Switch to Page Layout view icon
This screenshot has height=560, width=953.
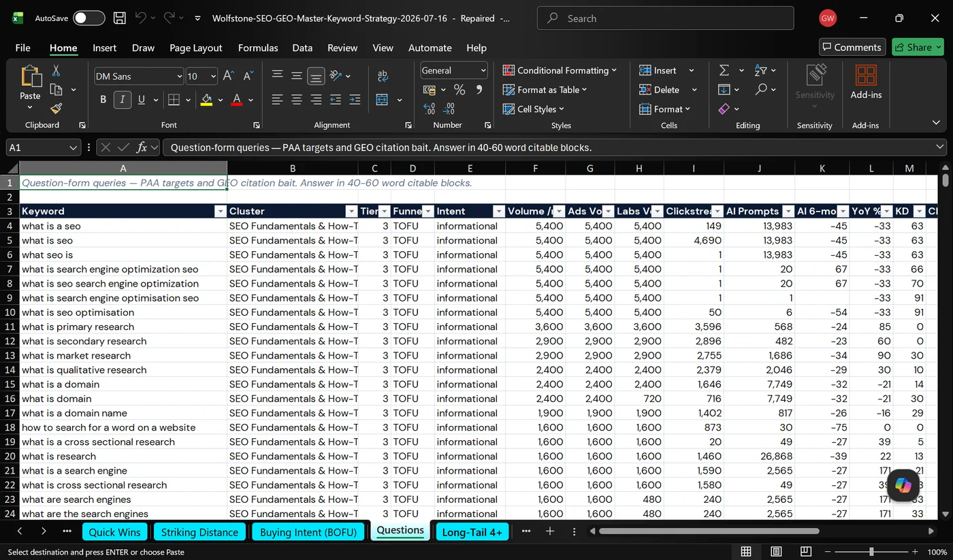click(x=776, y=552)
